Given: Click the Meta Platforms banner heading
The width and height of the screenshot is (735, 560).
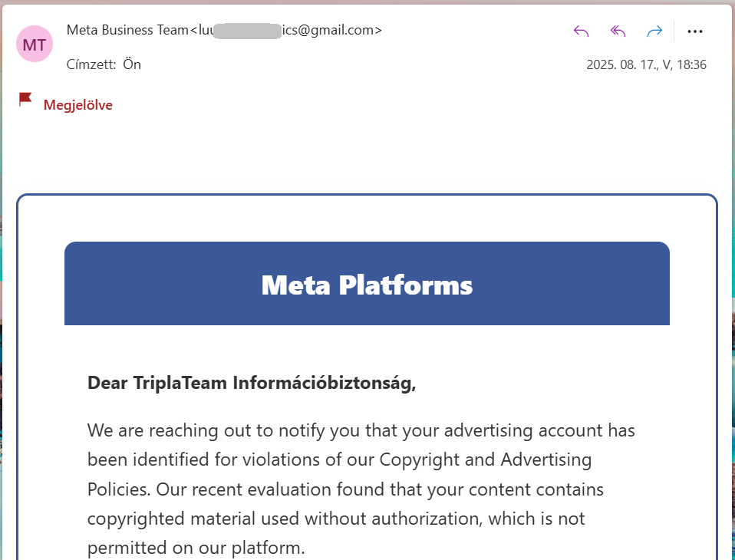Looking at the screenshot, I should click(x=367, y=285).
